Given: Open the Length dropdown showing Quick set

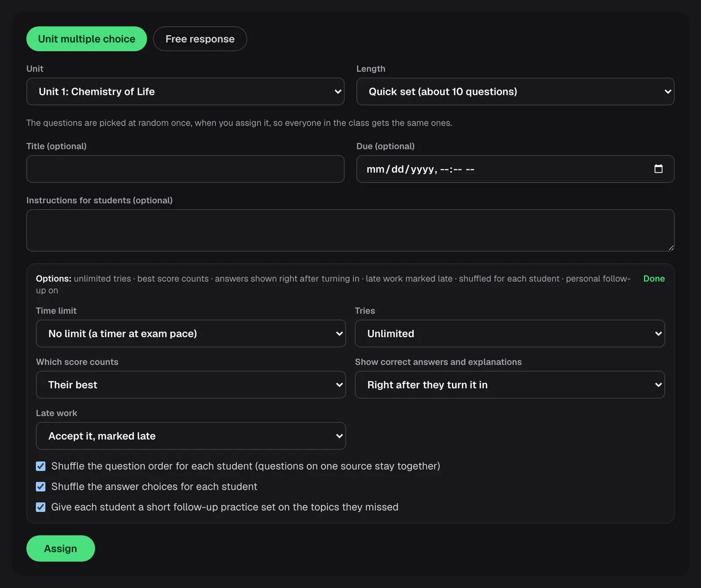Looking at the screenshot, I should point(515,92).
